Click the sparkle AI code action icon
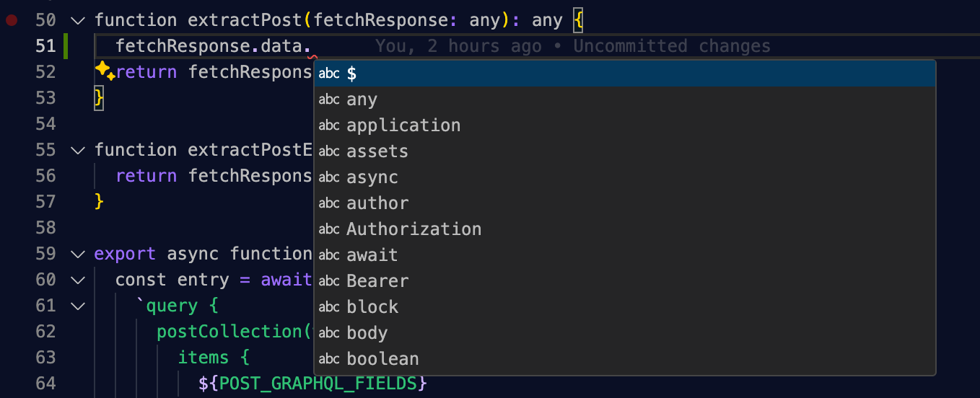The width and height of the screenshot is (980, 398). pos(105,71)
